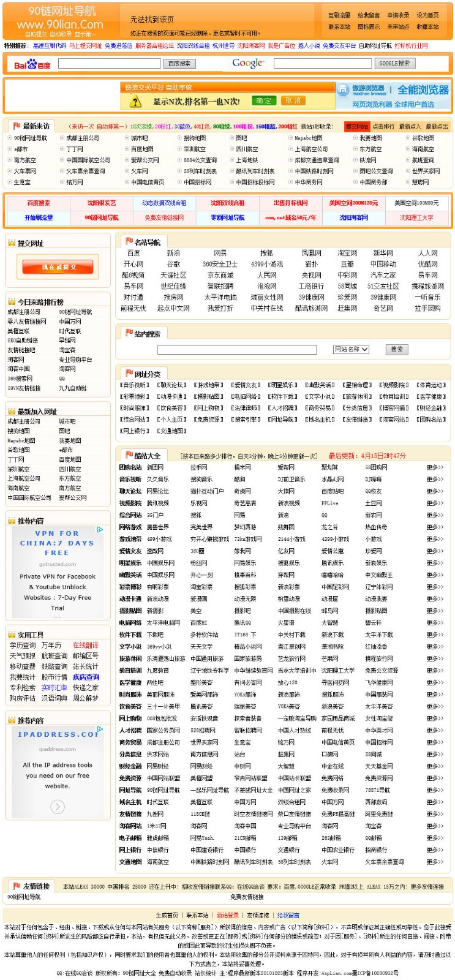Select the 提交网站 tab
This screenshot has width=455, height=980.
point(356,127)
